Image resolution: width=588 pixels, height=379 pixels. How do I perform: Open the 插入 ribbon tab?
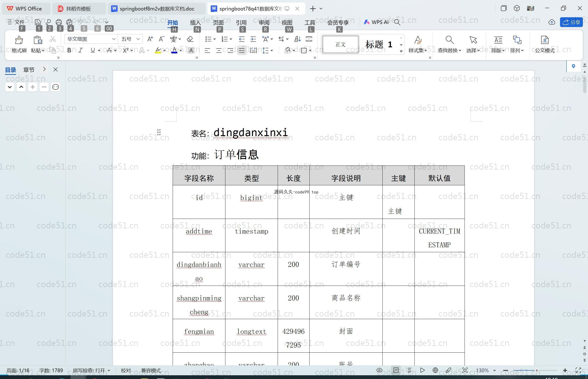[195, 22]
